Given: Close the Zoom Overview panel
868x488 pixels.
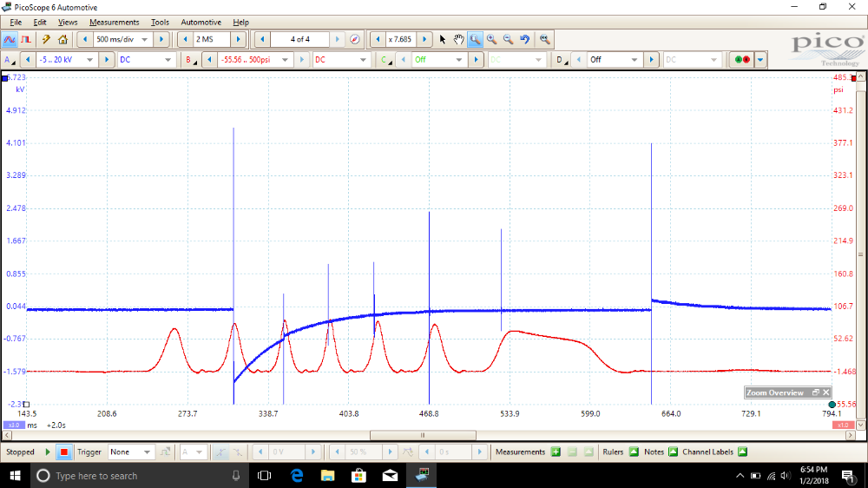Looking at the screenshot, I should click(826, 392).
